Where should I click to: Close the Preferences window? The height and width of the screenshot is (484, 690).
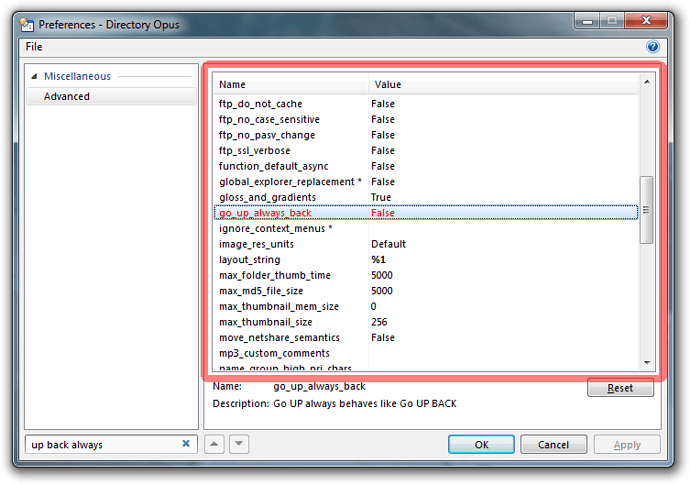[646, 20]
